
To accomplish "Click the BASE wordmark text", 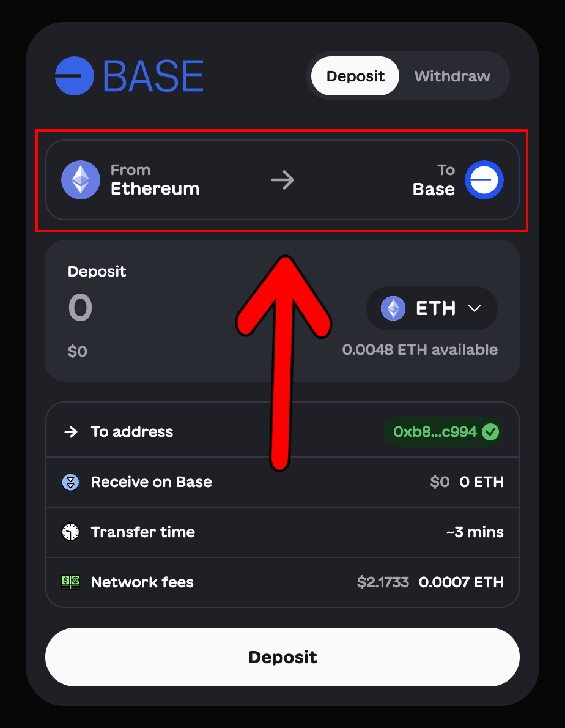I will coord(153,76).
